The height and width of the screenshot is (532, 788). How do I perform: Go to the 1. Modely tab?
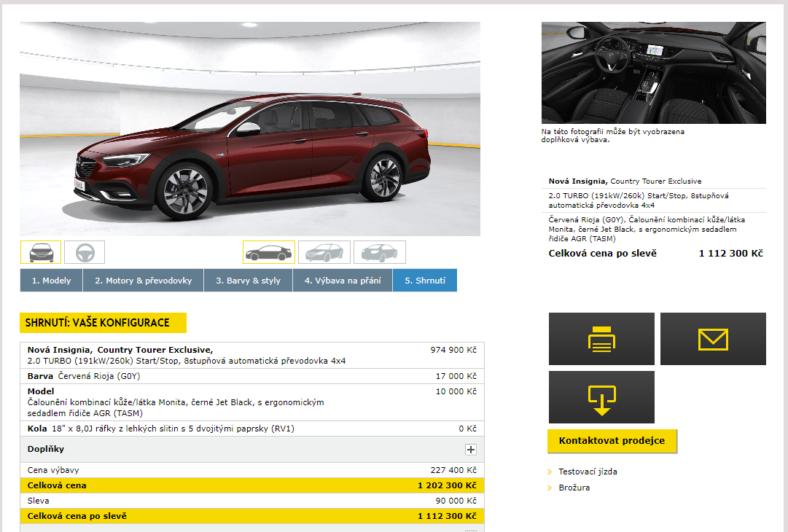pyautogui.click(x=51, y=281)
